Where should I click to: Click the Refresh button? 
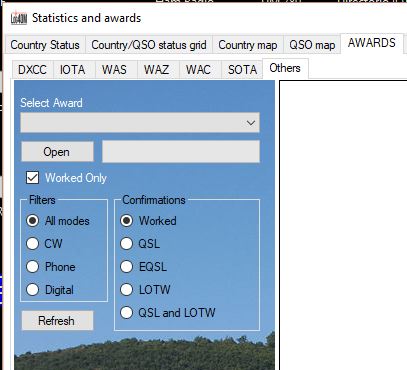(57, 321)
